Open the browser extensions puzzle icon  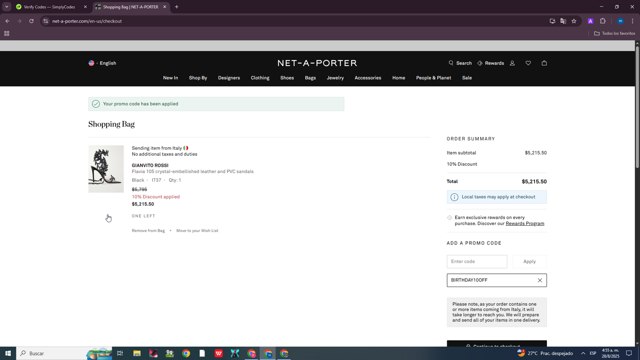(x=603, y=21)
